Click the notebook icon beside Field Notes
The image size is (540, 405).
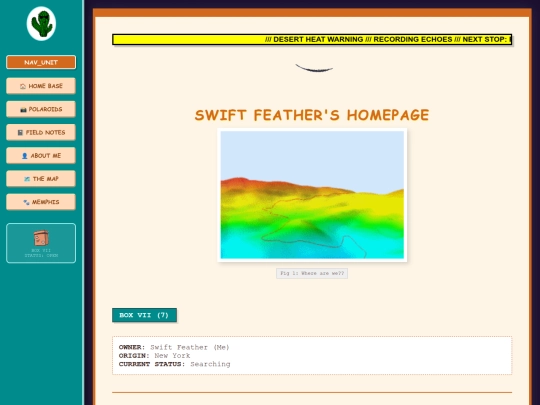pos(20,133)
